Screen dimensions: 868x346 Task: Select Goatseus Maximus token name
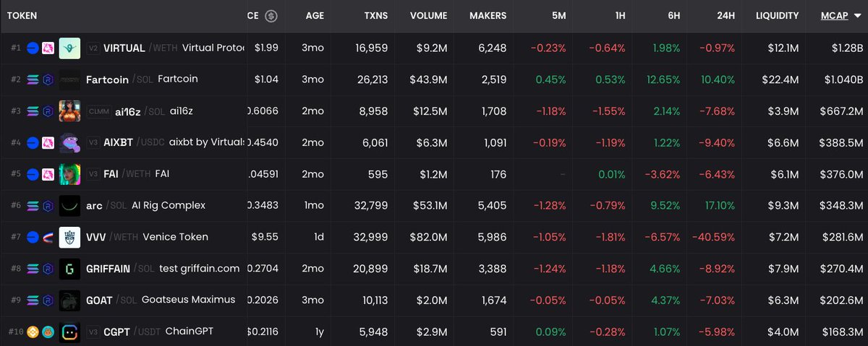[x=189, y=300]
